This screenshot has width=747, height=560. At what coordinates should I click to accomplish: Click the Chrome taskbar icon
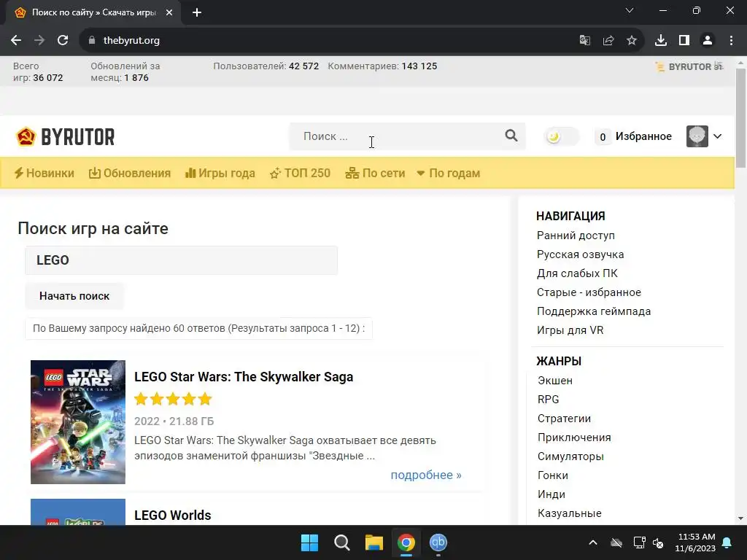[x=406, y=542]
